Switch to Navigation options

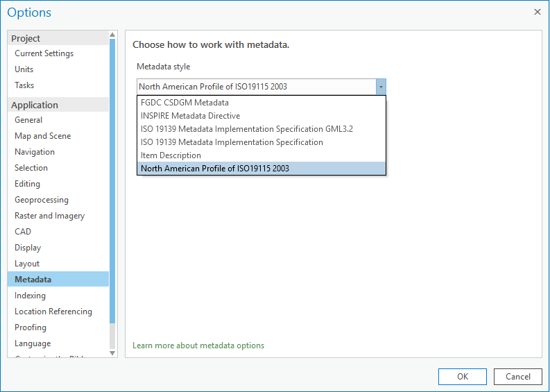[58, 152]
